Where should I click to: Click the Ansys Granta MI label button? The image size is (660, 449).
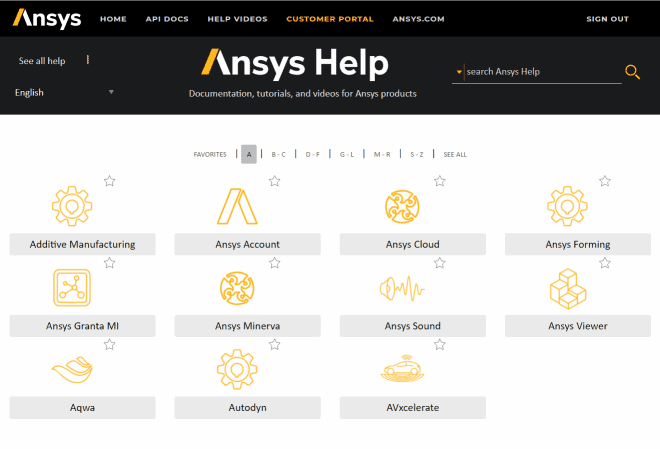82,326
